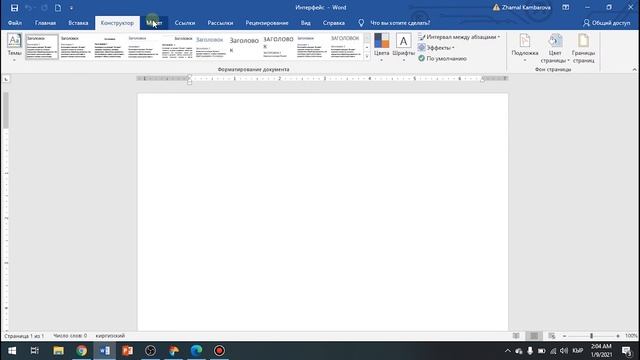Open Google Chrome from the taskbar
This screenshot has width=640, height=360.
pos(82,351)
